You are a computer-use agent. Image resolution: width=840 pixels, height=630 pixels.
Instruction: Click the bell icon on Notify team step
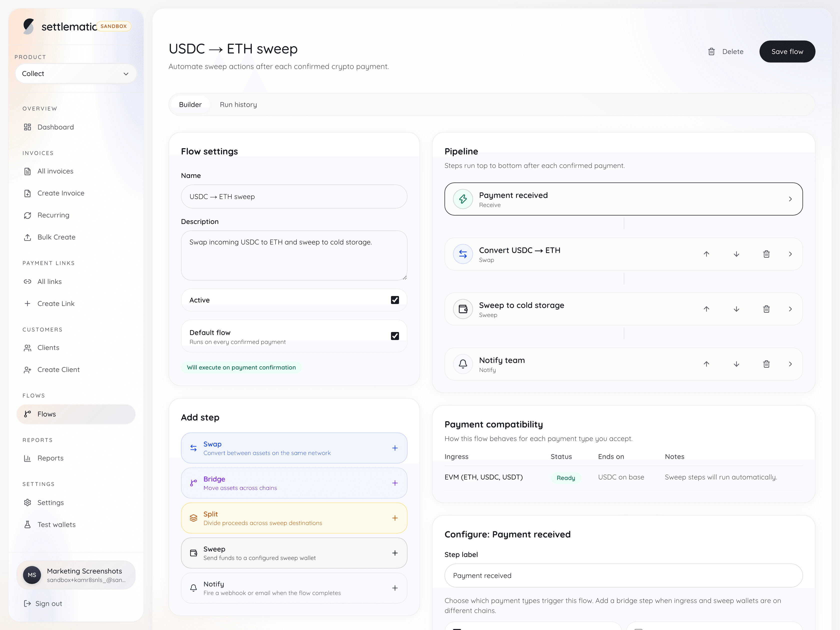[x=463, y=364]
